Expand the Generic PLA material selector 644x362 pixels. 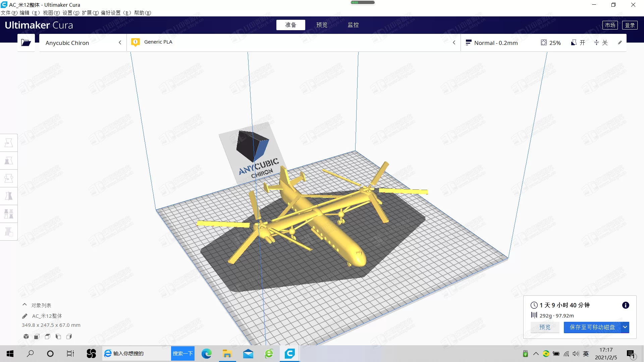[x=293, y=43]
